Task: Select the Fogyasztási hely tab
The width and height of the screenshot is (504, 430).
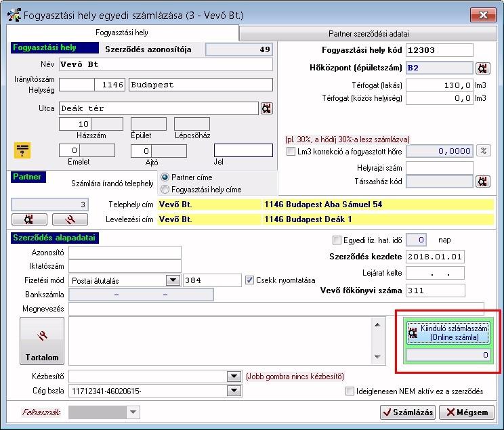Action: [122, 33]
